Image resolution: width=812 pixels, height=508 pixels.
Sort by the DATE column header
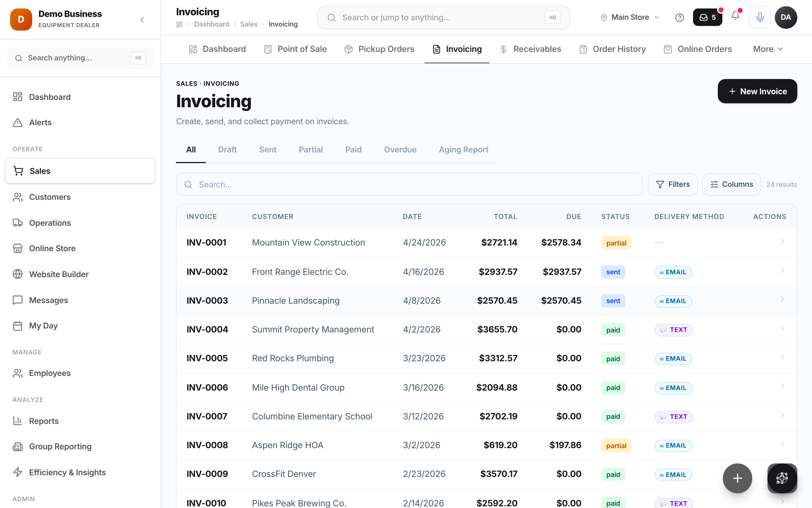(x=412, y=217)
